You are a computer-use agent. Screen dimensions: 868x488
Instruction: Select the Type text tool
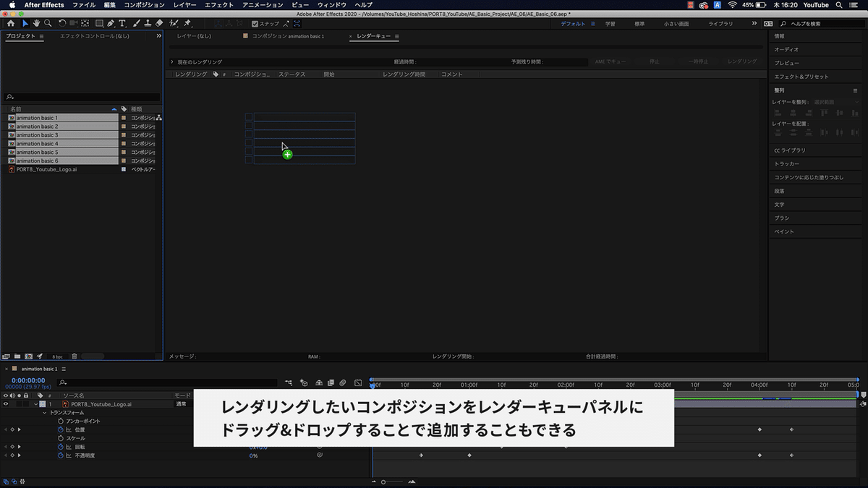click(x=122, y=24)
